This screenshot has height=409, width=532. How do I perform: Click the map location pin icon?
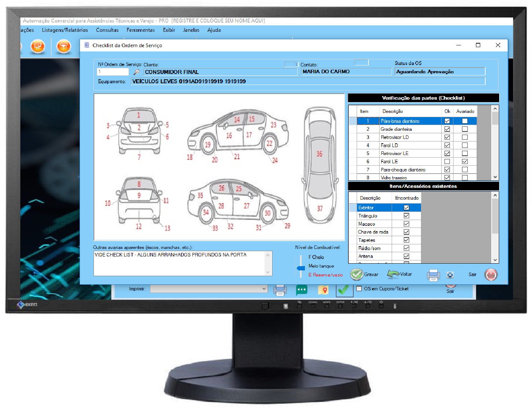[x=323, y=290]
